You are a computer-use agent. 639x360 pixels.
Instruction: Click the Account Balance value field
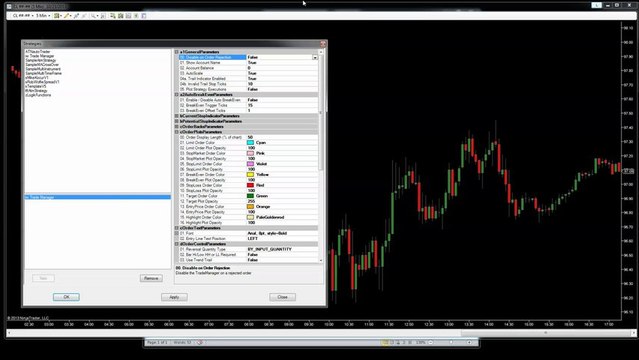(282, 68)
